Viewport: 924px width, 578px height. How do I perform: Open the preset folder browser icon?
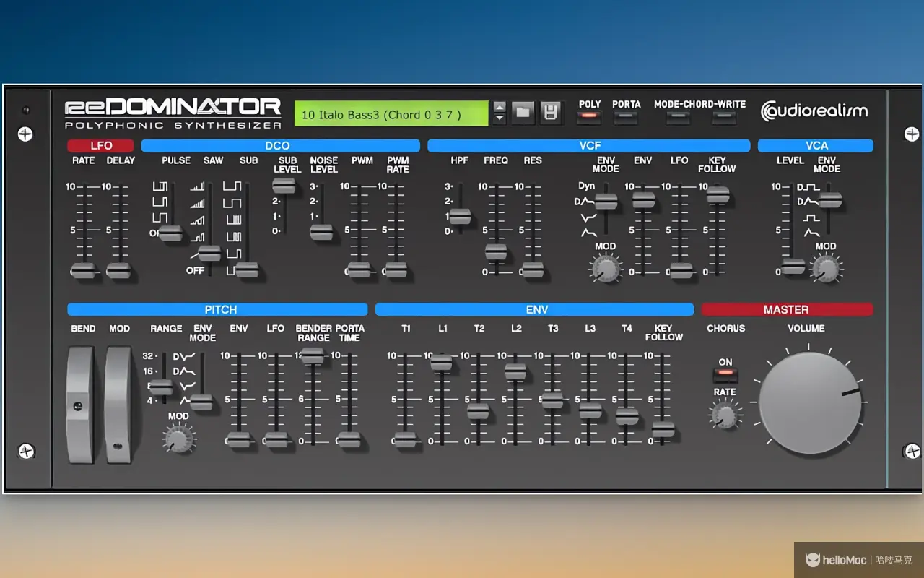click(523, 112)
